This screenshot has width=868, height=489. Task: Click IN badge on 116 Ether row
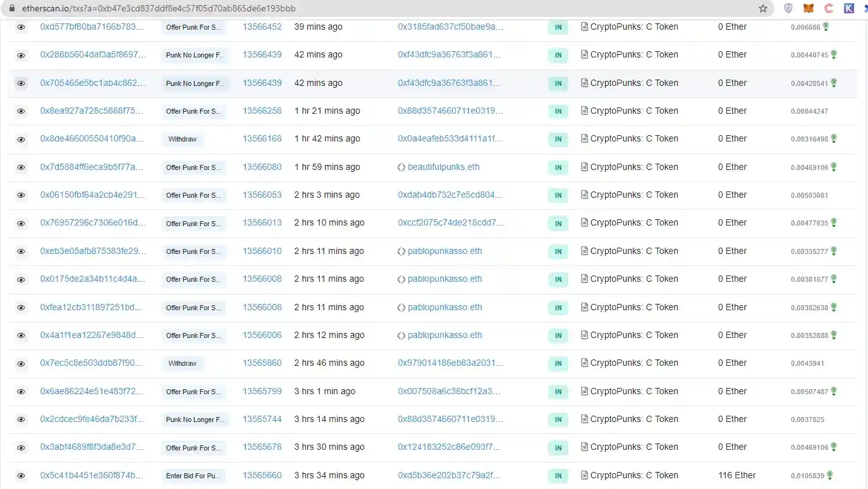[558, 476]
